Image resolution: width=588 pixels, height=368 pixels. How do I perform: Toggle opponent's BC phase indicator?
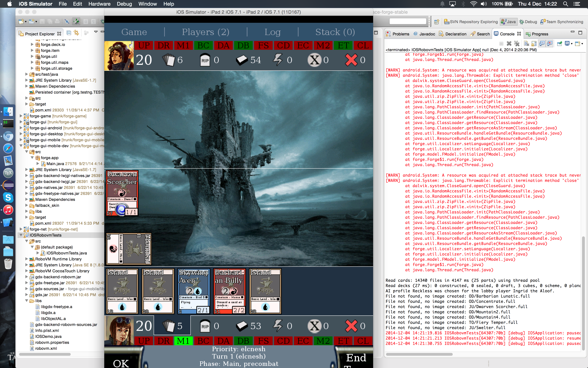(x=203, y=46)
